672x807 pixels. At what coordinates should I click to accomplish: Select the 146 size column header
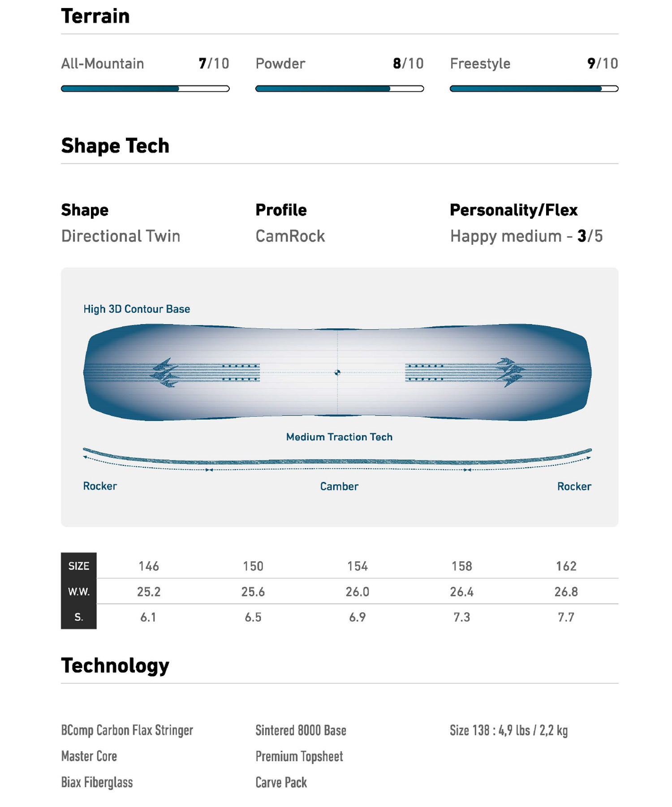coord(149,566)
